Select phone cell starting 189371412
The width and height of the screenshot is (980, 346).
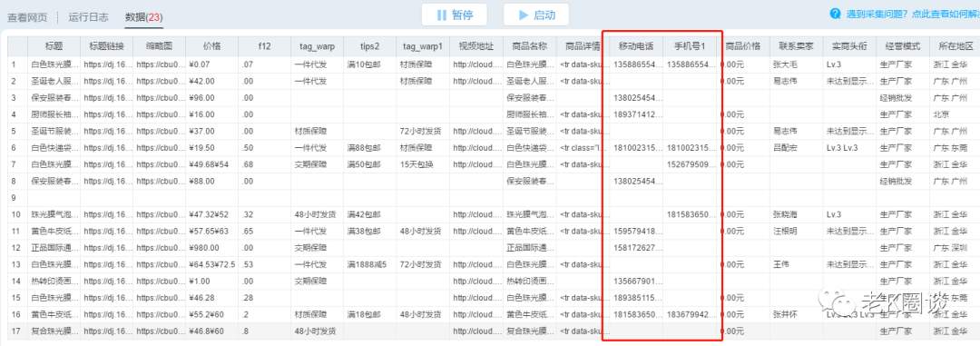[636, 114]
